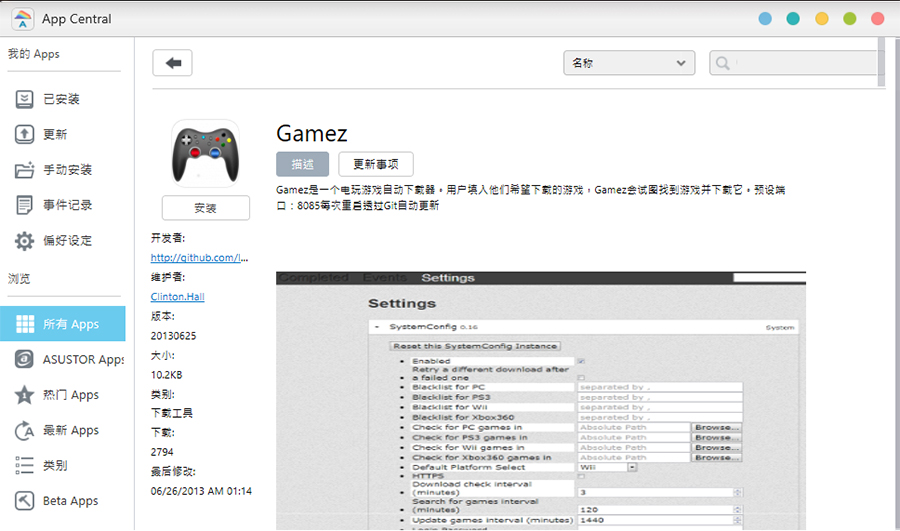
Task: Click the back arrow button
Action: (172, 63)
